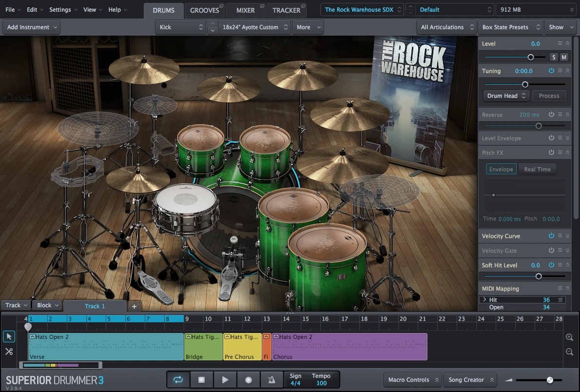
Task: Zoom out on the timeline
Action: click(569, 352)
